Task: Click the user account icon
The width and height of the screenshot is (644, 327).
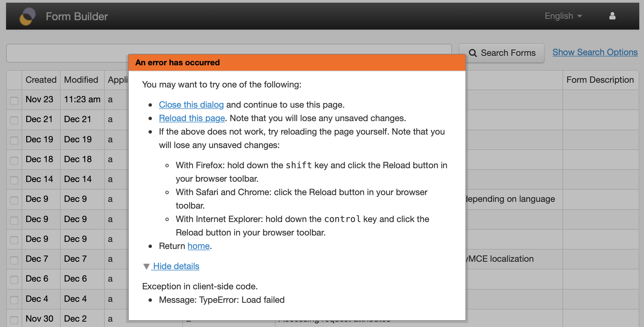Action: (612, 16)
